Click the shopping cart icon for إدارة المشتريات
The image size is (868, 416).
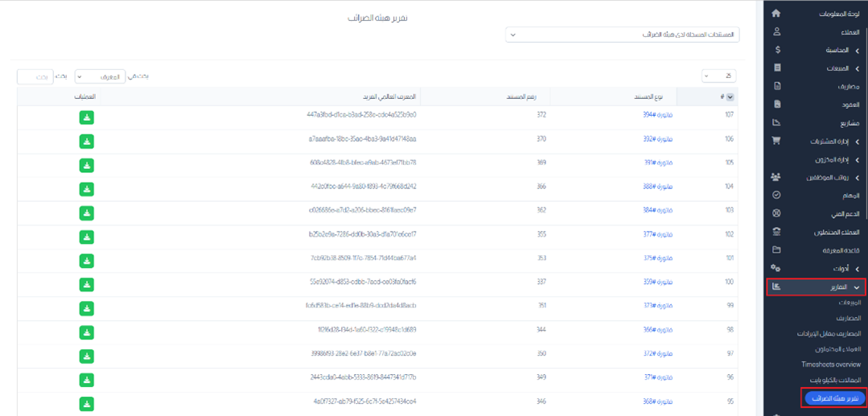coord(775,141)
